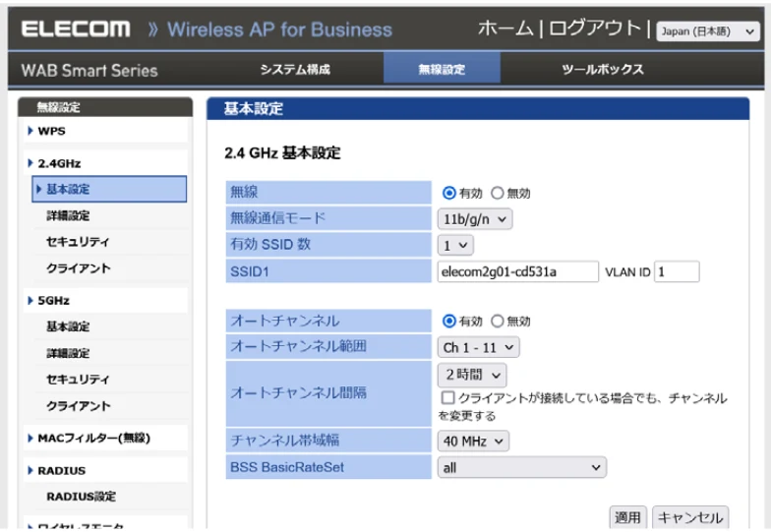Click the キャンセル button
772x532 pixels.
pos(690,517)
